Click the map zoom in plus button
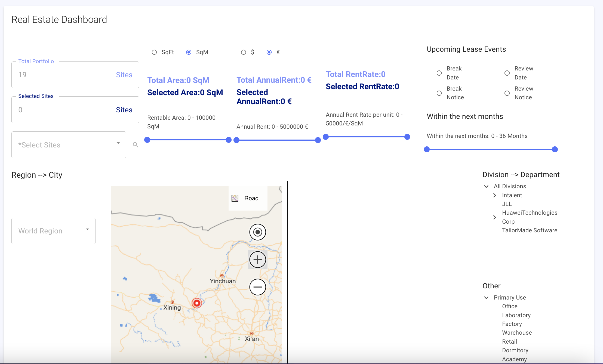The width and height of the screenshot is (603, 364). click(257, 260)
